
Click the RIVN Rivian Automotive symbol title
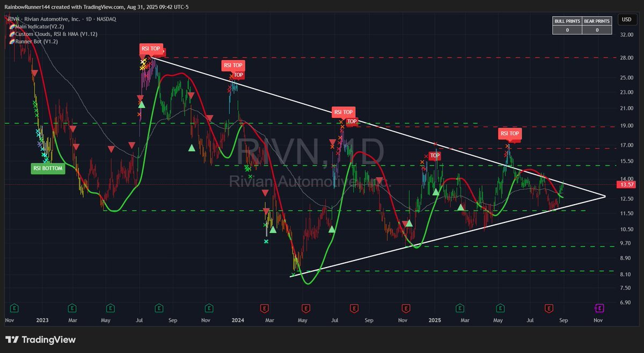point(61,19)
